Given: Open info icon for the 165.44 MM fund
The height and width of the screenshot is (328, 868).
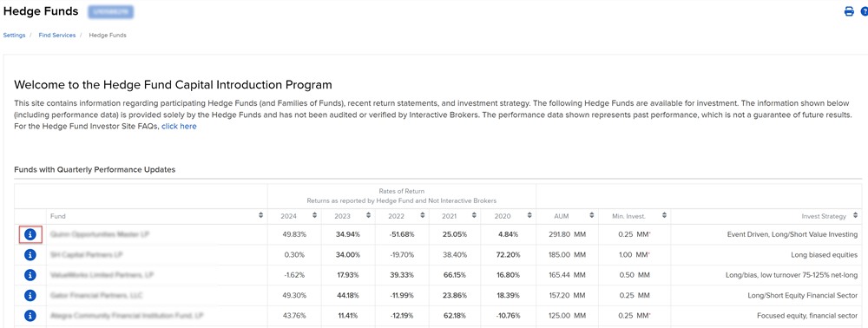Looking at the screenshot, I should click(x=30, y=275).
